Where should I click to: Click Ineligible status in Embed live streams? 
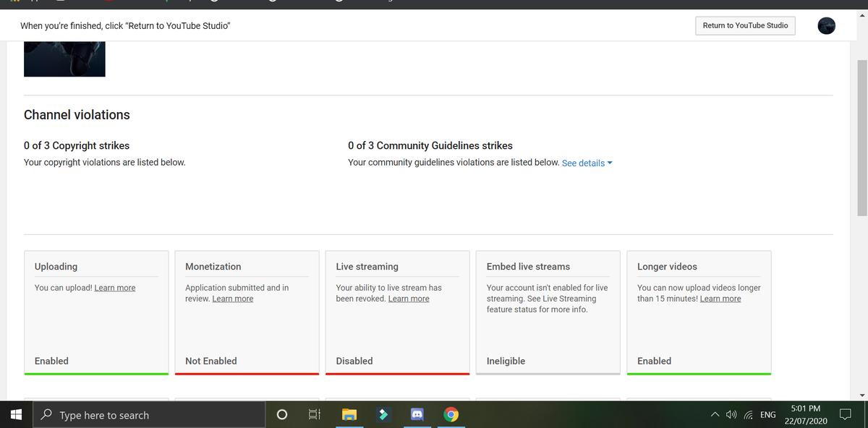[506, 361]
